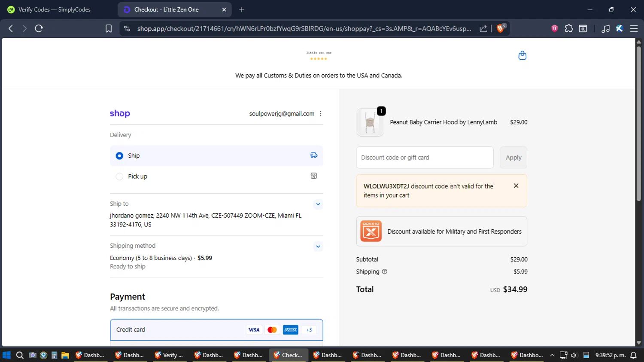The width and height of the screenshot is (644, 362).
Task: Open account options three-dot menu
Action: 320,114
